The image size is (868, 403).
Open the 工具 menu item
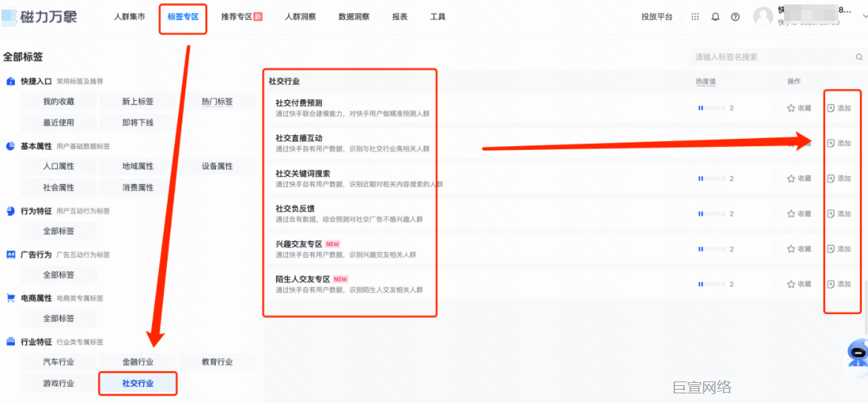coord(438,17)
